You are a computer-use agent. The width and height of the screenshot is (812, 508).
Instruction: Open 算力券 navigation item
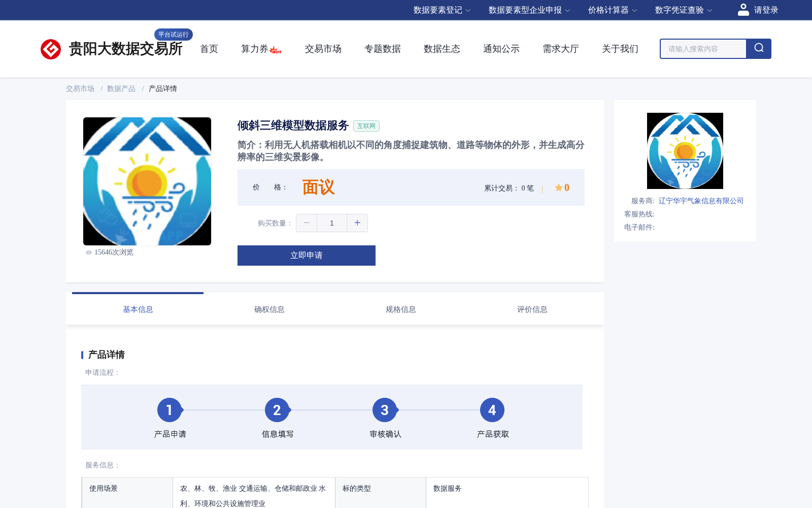coord(254,49)
